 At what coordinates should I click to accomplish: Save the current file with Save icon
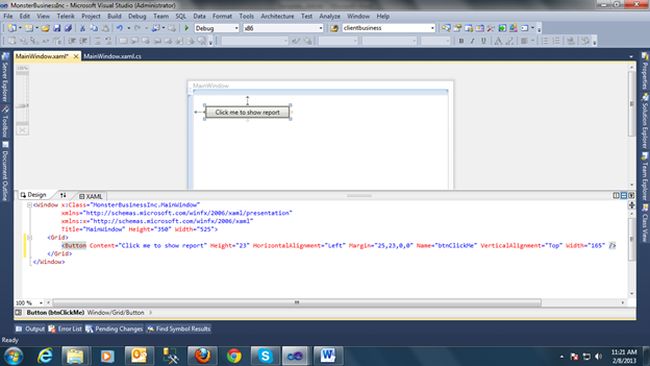[57, 28]
